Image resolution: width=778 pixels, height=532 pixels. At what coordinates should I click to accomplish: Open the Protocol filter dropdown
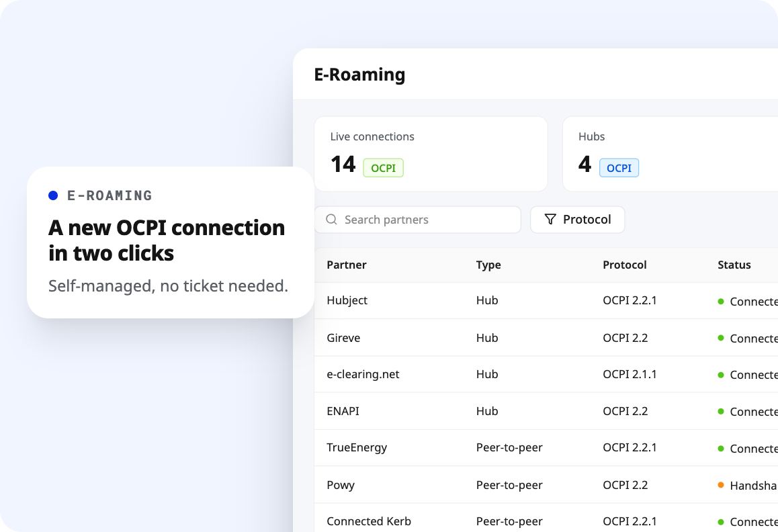[x=578, y=220]
